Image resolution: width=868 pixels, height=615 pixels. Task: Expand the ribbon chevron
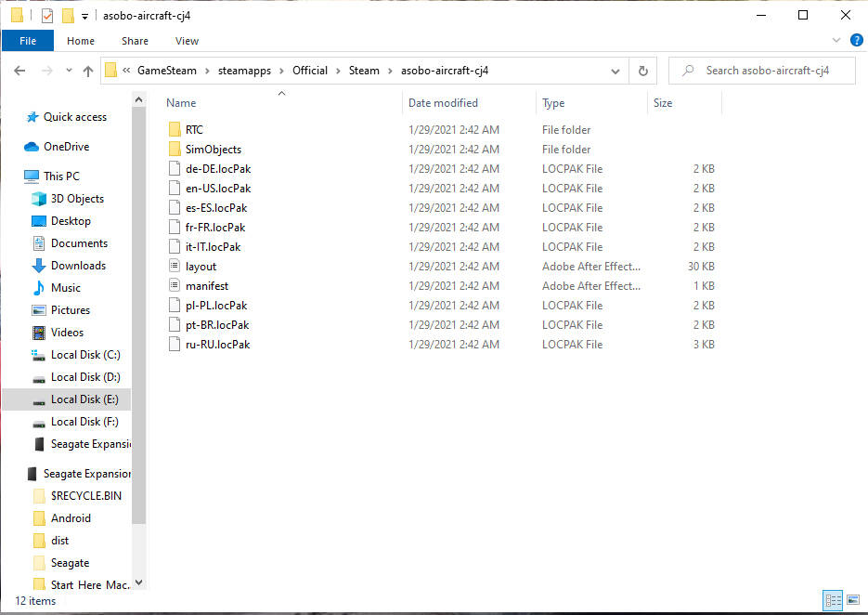coord(836,41)
